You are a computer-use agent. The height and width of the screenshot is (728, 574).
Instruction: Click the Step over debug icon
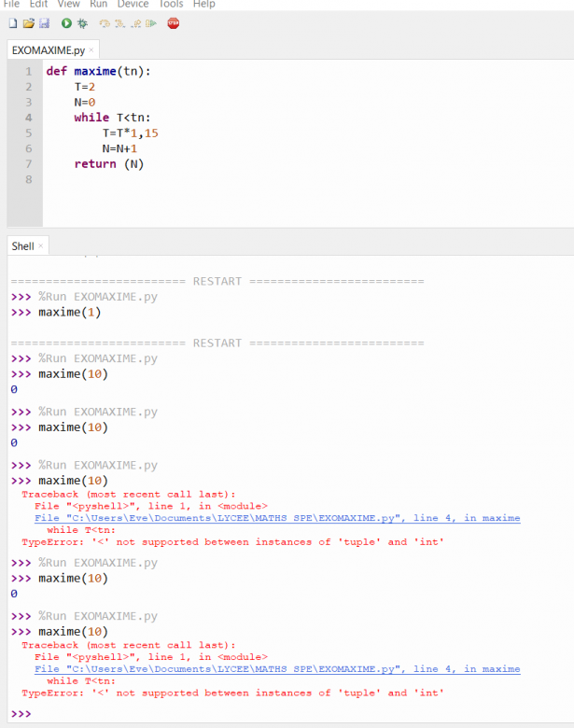click(x=105, y=23)
